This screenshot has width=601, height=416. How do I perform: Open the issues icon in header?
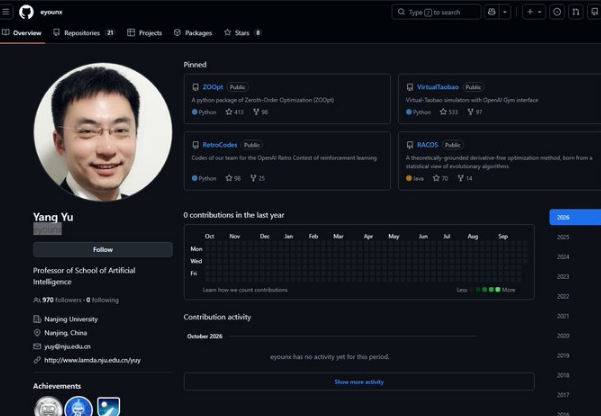pos(557,12)
